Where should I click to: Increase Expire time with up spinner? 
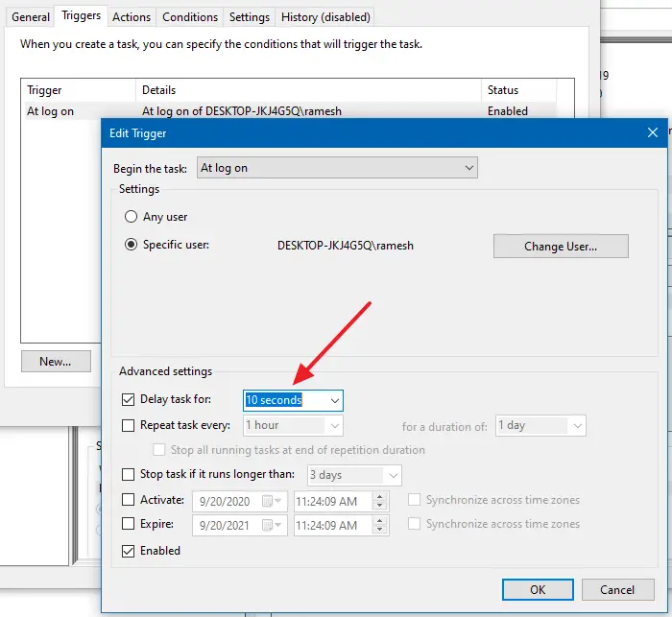click(380, 521)
